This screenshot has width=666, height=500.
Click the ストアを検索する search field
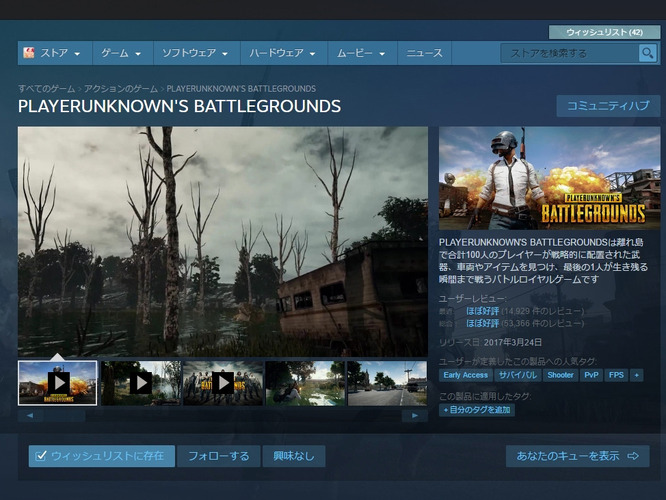[x=570, y=54]
